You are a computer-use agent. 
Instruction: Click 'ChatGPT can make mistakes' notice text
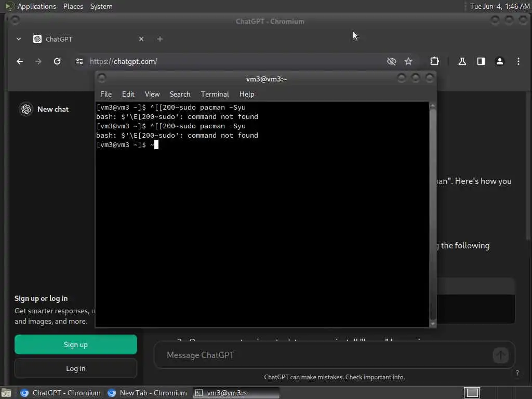(334, 377)
